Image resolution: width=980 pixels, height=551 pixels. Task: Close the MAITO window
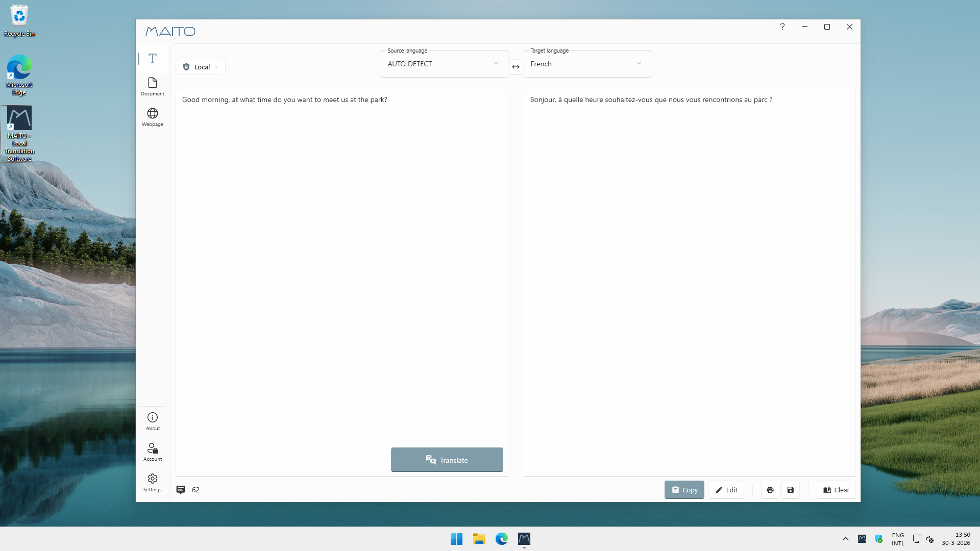click(x=849, y=27)
